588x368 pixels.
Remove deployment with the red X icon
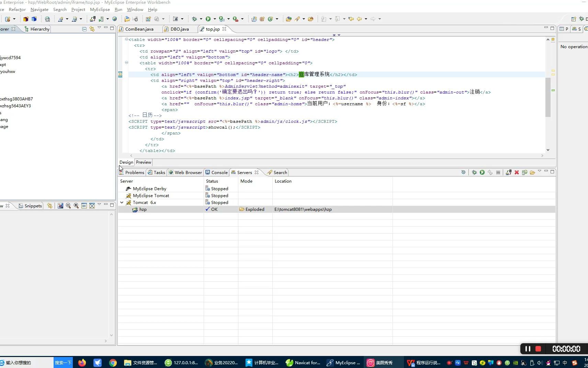pyautogui.click(x=517, y=172)
